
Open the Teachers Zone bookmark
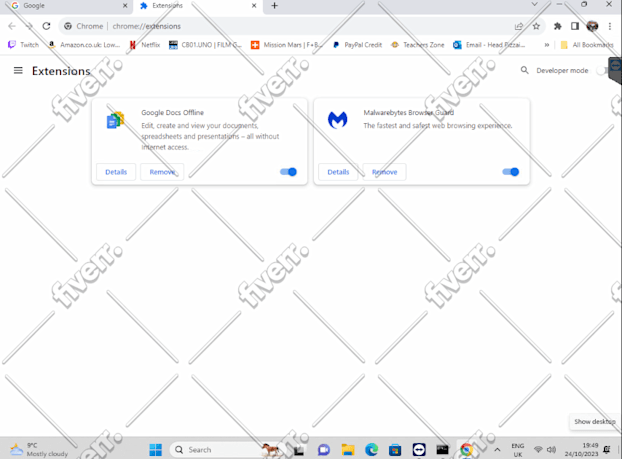tap(418, 45)
